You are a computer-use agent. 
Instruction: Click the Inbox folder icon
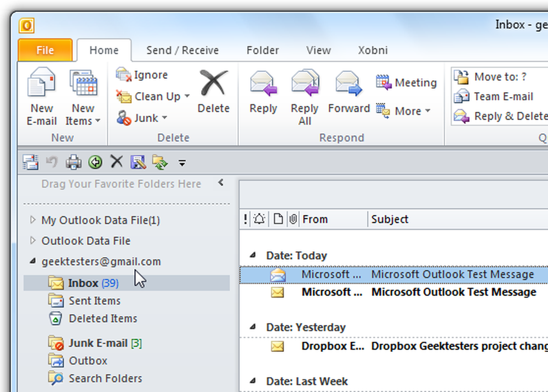56,282
